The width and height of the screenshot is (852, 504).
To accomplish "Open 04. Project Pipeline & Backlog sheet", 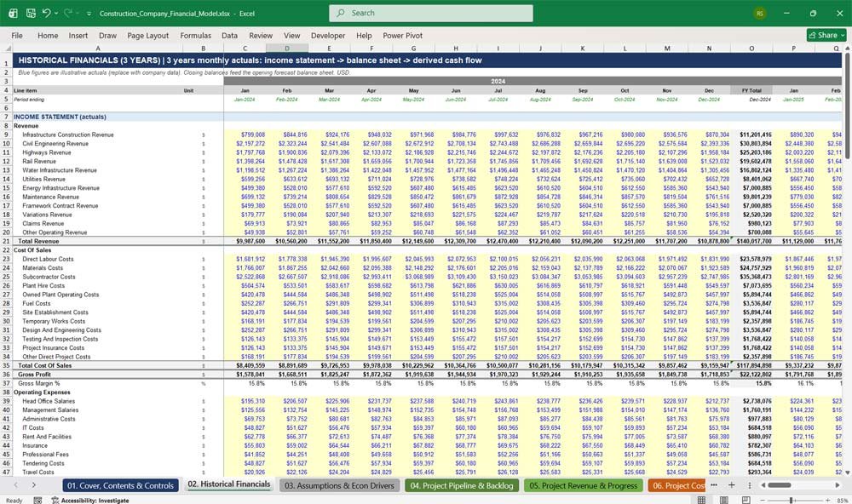I will pyautogui.click(x=462, y=485).
